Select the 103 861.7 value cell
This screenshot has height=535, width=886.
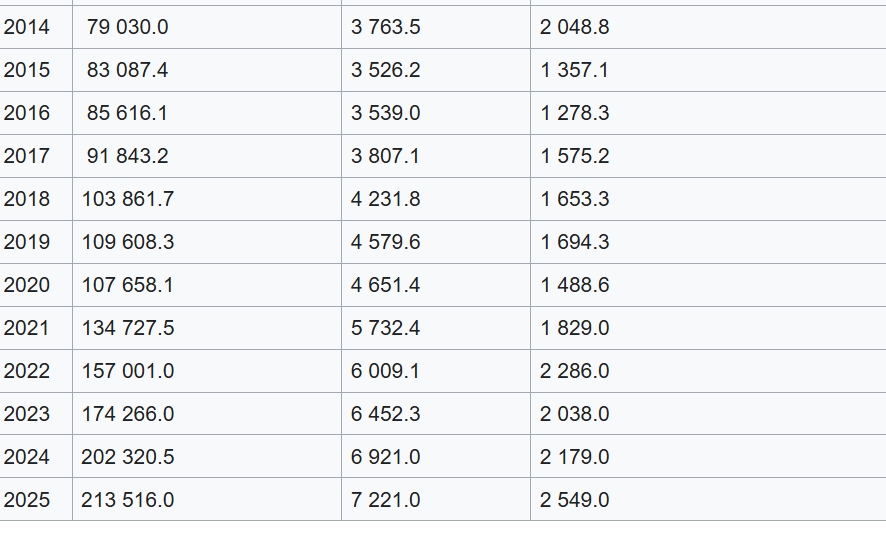[128, 199]
